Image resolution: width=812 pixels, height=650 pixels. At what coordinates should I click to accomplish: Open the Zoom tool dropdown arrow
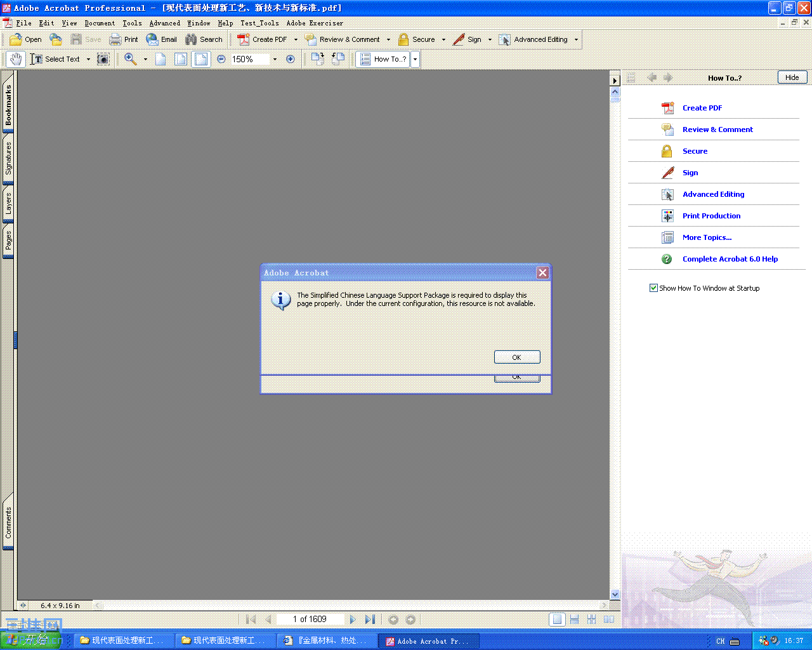click(145, 59)
